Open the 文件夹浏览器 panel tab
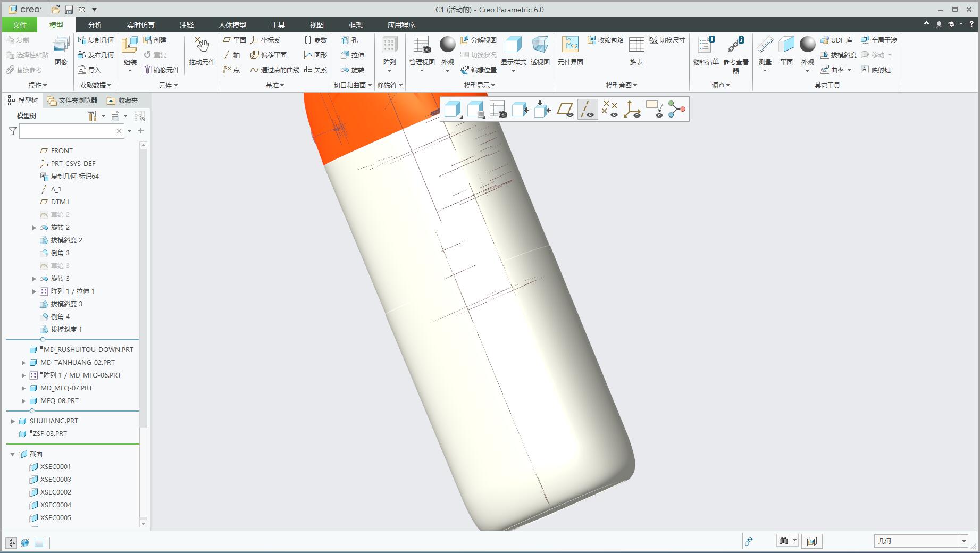This screenshot has height=553, width=980. pyautogui.click(x=72, y=100)
